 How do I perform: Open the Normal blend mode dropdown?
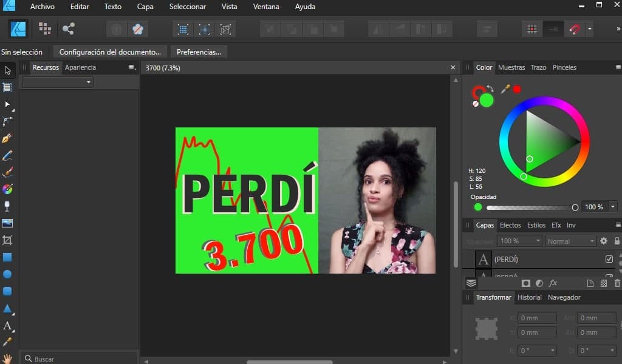point(570,241)
